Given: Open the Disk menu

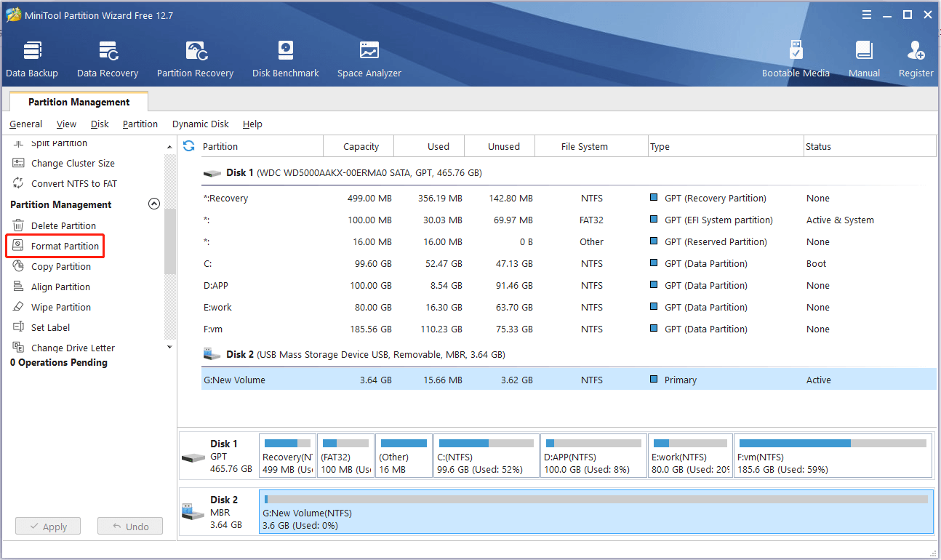Looking at the screenshot, I should 100,124.
